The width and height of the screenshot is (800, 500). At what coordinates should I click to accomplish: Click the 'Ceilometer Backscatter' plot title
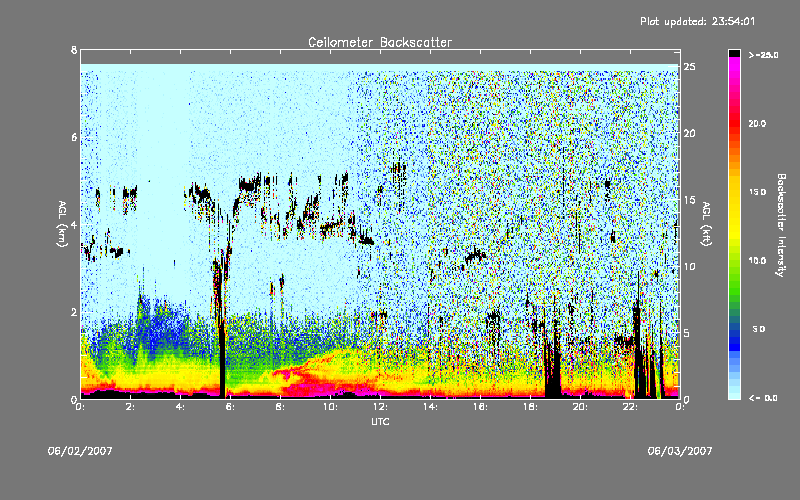coord(380,42)
